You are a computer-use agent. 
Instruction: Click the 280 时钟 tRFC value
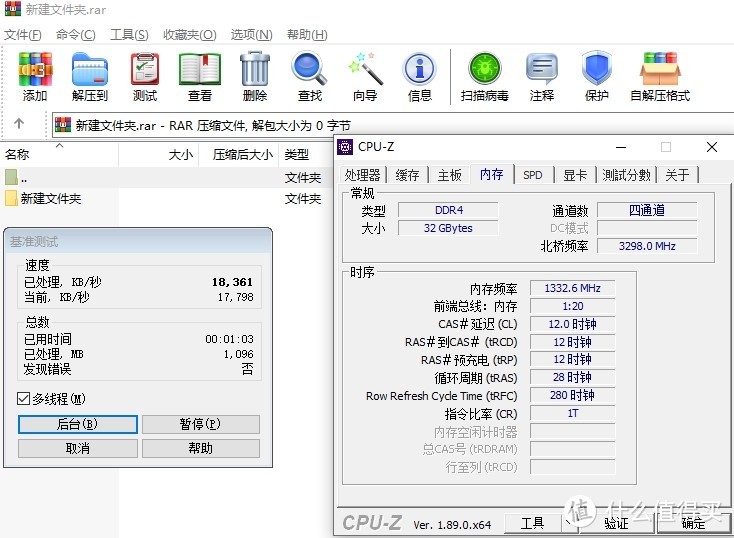572,395
